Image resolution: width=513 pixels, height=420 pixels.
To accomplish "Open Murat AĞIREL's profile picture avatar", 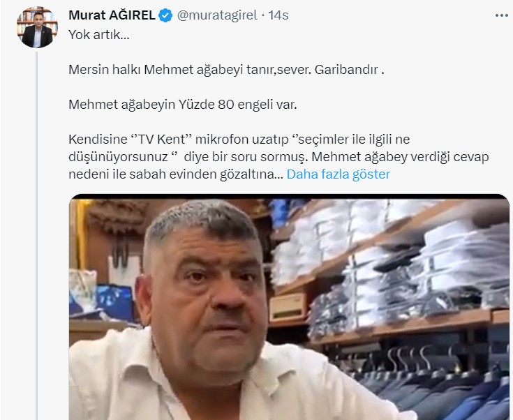I will 37,27.
